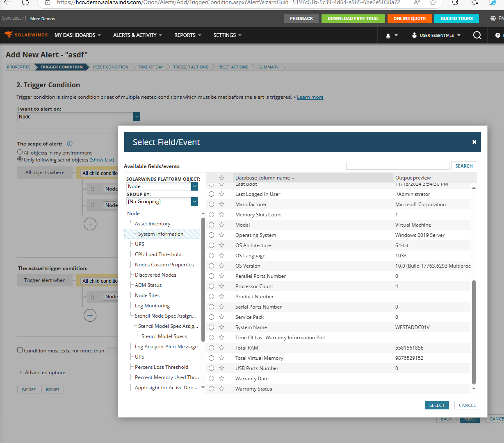The width and height of the screenshot is (504, 443).
Task: Go to Reset Actions step
Action: pos(233,67)
